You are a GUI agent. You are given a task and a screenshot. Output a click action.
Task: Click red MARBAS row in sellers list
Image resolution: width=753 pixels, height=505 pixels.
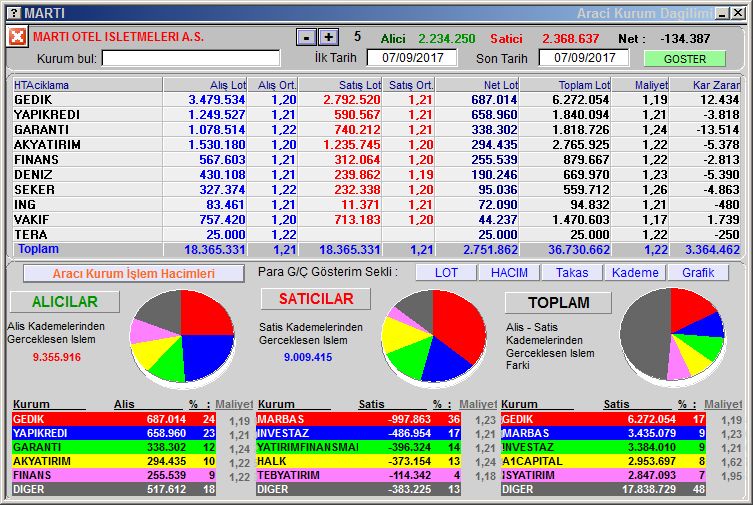359,419
